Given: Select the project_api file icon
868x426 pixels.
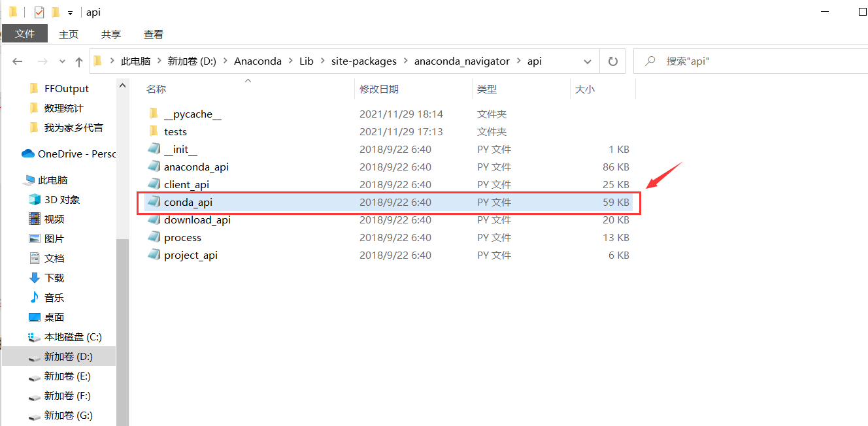Looking at the screenshot, I should 154,255.
